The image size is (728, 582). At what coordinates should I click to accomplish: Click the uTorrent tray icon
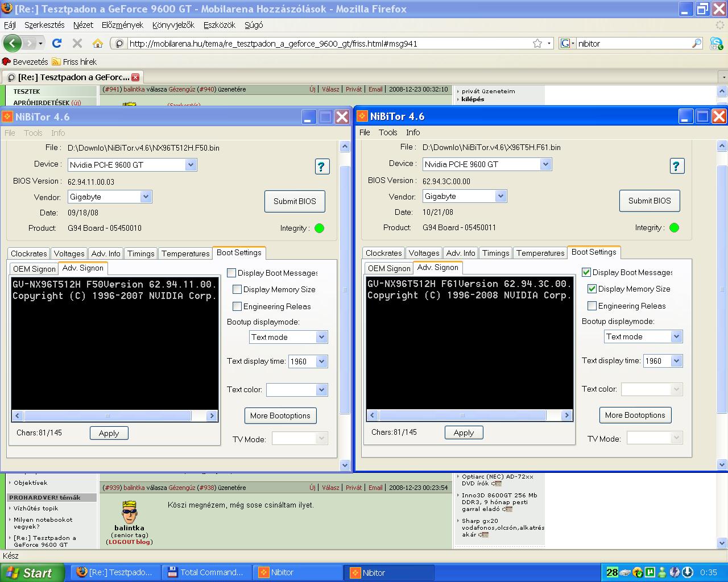coord(650,572)
